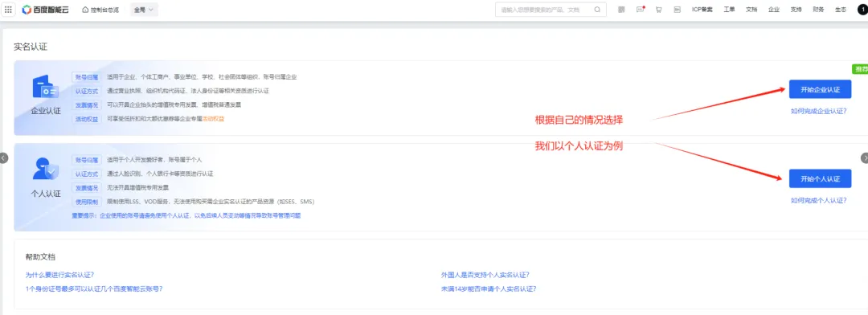This screenshot has height=315, width=868.
Task: Open 文档 menu item
Action: [x=751, y=10]
